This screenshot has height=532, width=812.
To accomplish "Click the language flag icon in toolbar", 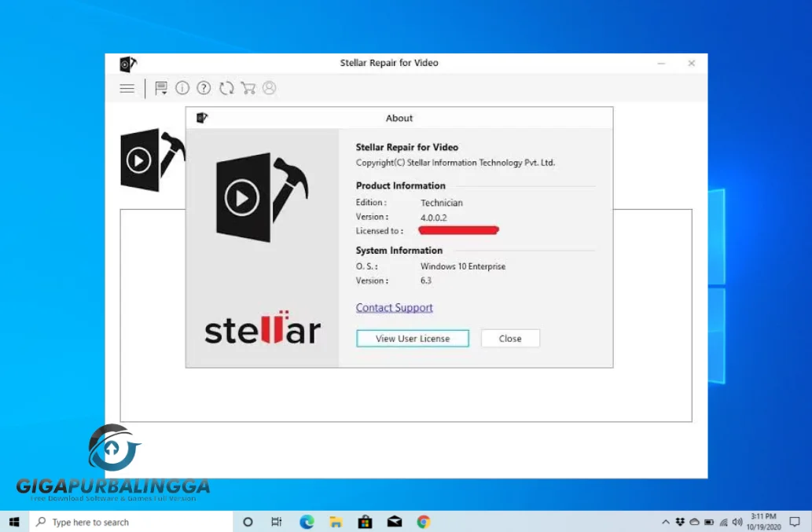I will [x=161, y=88].
